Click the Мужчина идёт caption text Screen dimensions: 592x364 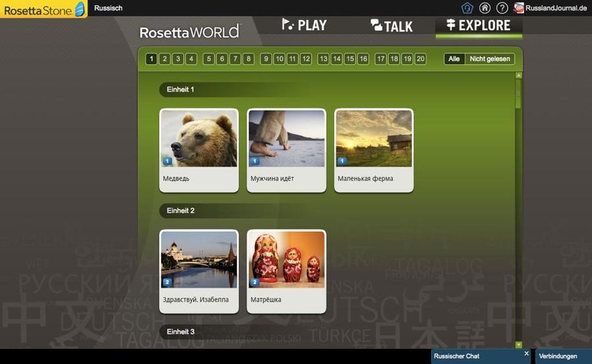point(272,179)
